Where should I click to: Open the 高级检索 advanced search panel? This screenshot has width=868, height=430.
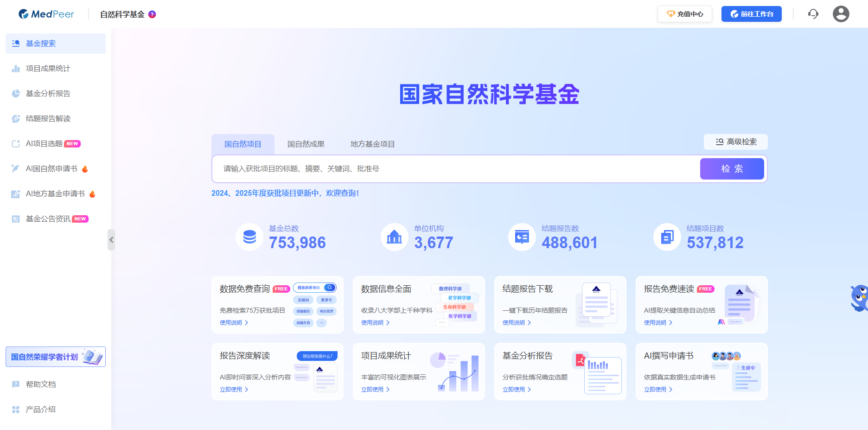[735, 142]
